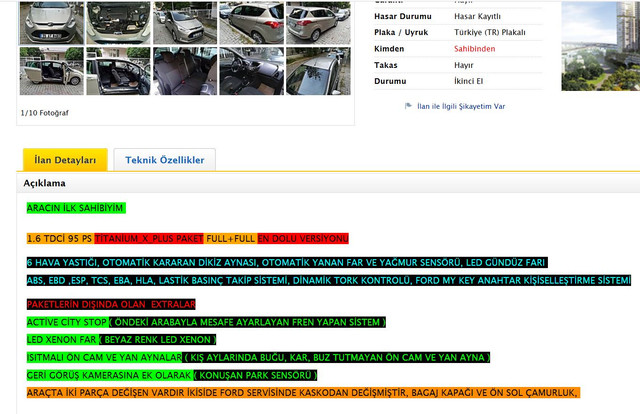The width and height of the screenshot is (640, 414).
Task: Click the ARACIN İLK SAHİBİYİM text
Action: point(76,208)
